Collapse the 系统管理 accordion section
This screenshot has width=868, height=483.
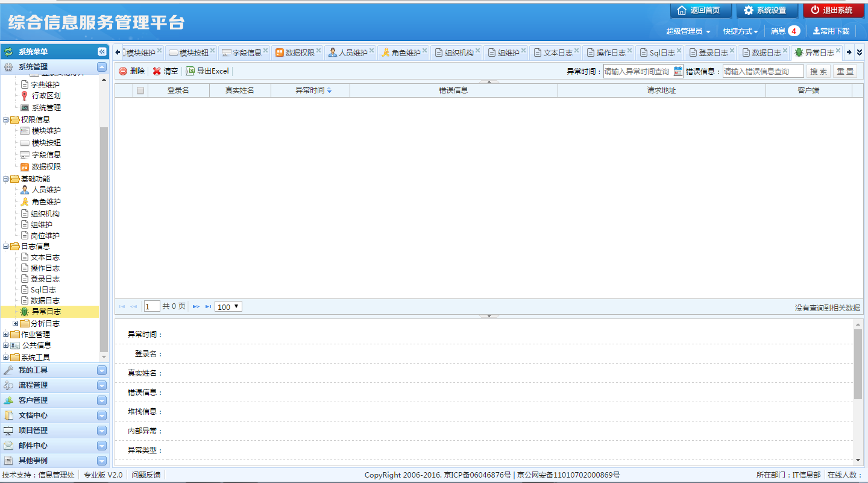click(102, 67)
